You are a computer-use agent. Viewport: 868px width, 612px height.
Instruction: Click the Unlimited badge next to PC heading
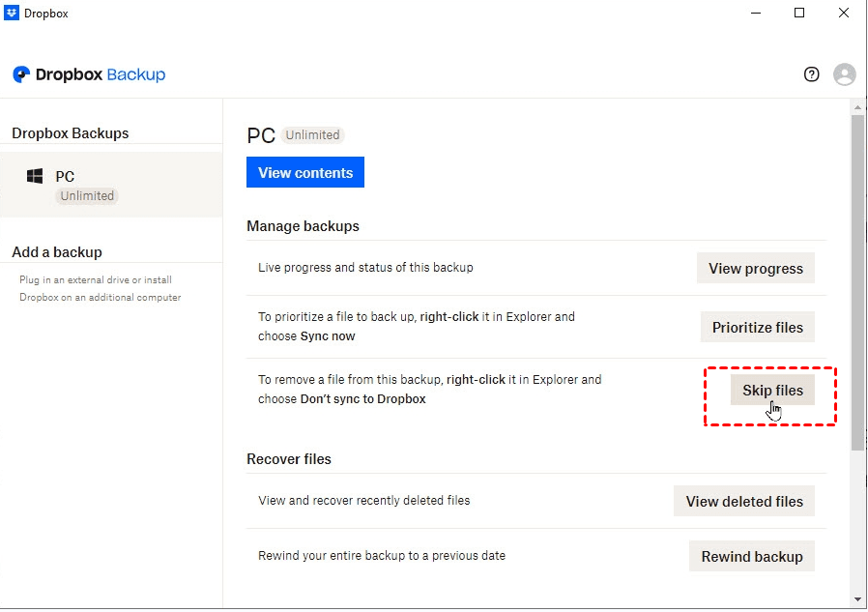click(312, 135)
